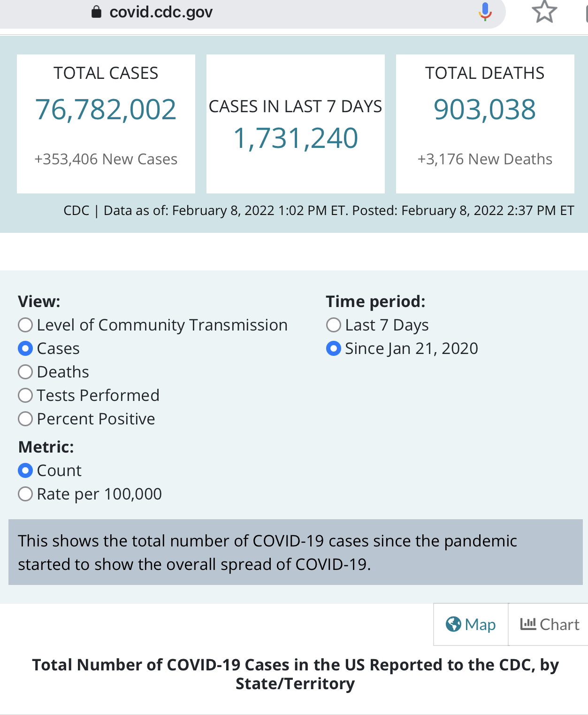
Task: Click the Cases in Last 7 Days card
Action: [296, 124]
